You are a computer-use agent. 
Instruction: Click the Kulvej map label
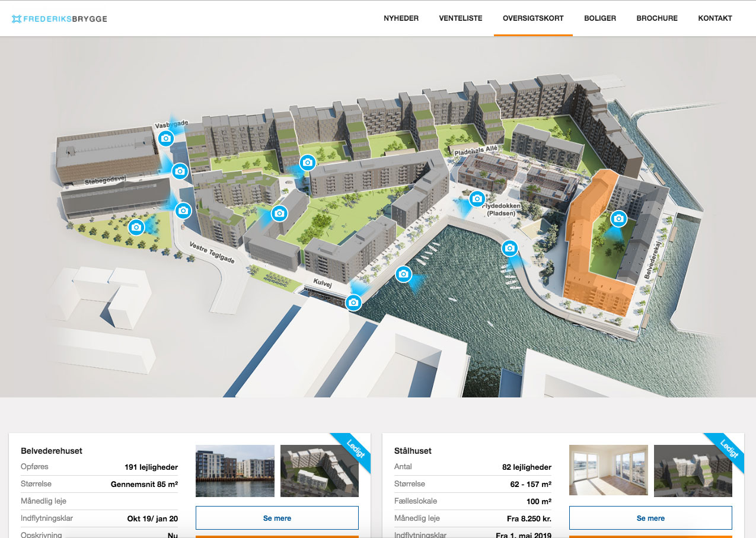(323, 284)
